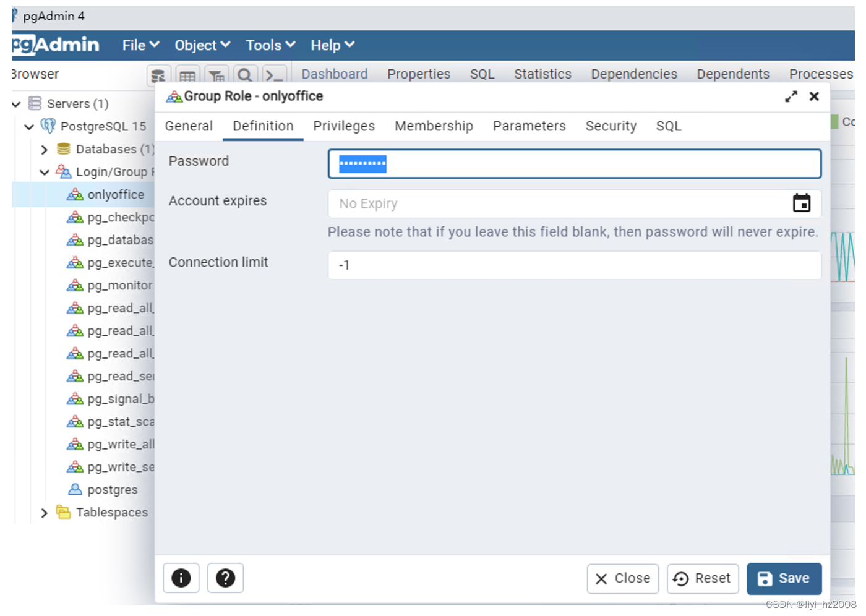Close the Group Role dialog with X
The height and width of the screenshot is (616, 866).
pos(814,96)
